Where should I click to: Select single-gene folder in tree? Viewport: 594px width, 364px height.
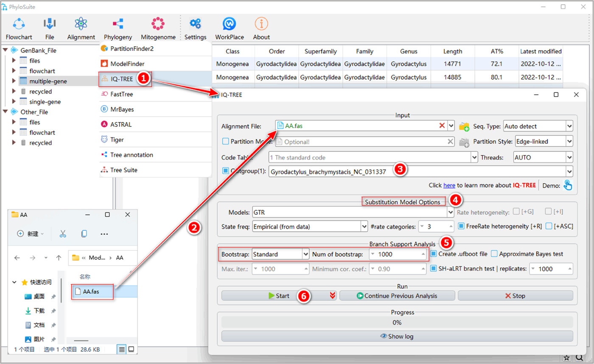pyautogui.click(x=45, y=102)
